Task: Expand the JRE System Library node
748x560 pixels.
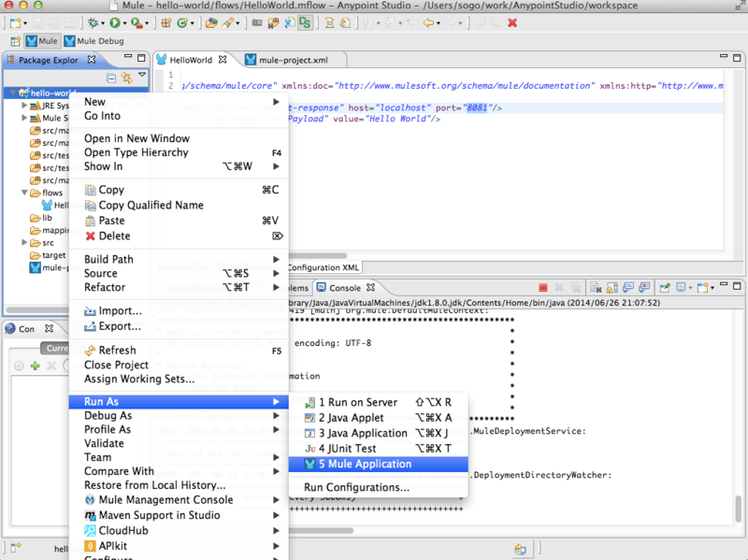Action: [24, 106]
